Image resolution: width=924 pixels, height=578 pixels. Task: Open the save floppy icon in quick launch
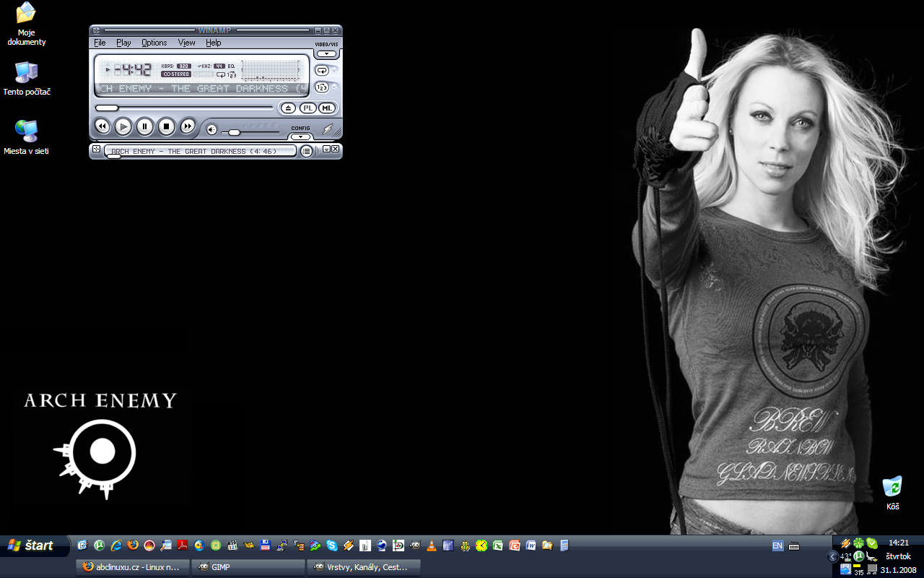[x=265, y=545]
